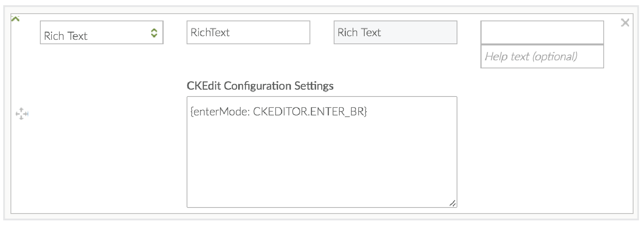Focus the RichText name input field
The height and width of the screenshot is (226, 644).
(x=248, y=33)
